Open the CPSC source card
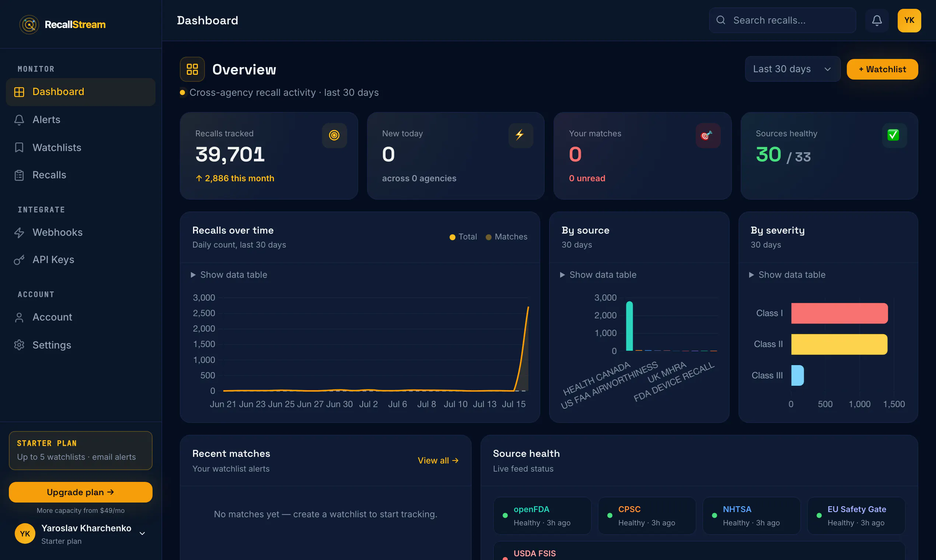Screen dimensions: 936x560 [x=646, y=515]
